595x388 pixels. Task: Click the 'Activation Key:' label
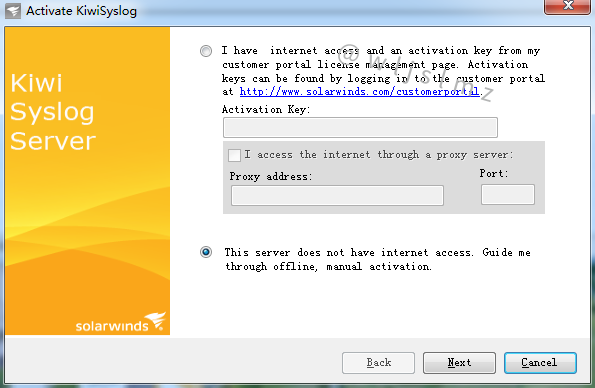click(x=266, y=110)
